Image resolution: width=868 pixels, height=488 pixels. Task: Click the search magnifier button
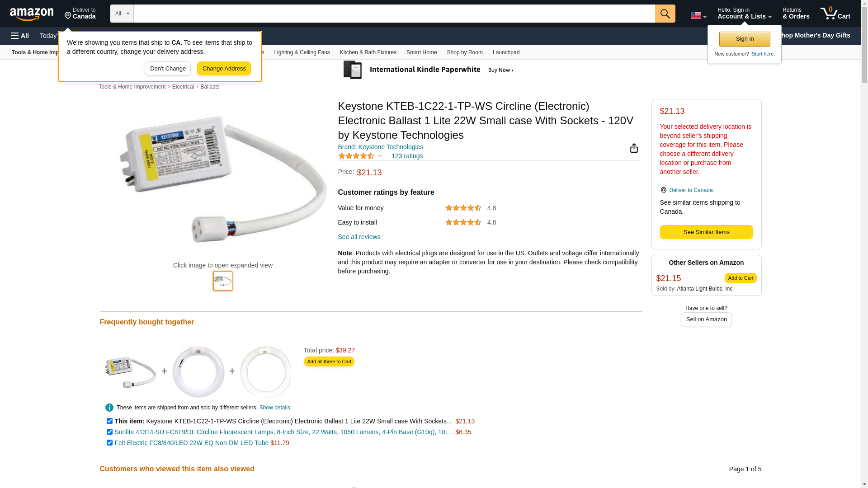click(x=665, y=14)
